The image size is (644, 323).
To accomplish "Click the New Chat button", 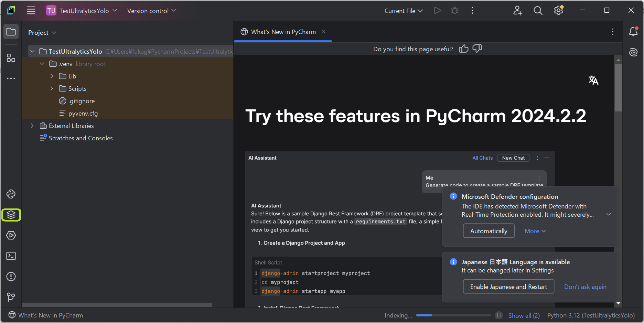I will 513,158.
